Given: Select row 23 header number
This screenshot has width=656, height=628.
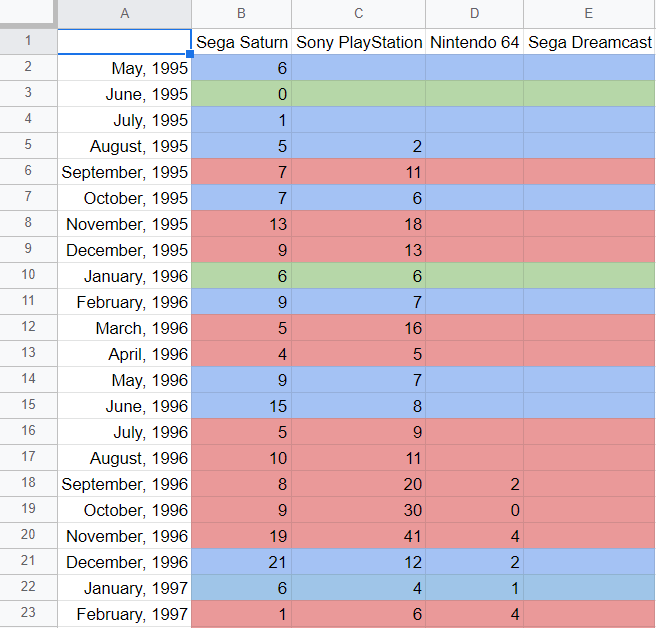Looking at the screenshot, I should click(x=28, y=614).
